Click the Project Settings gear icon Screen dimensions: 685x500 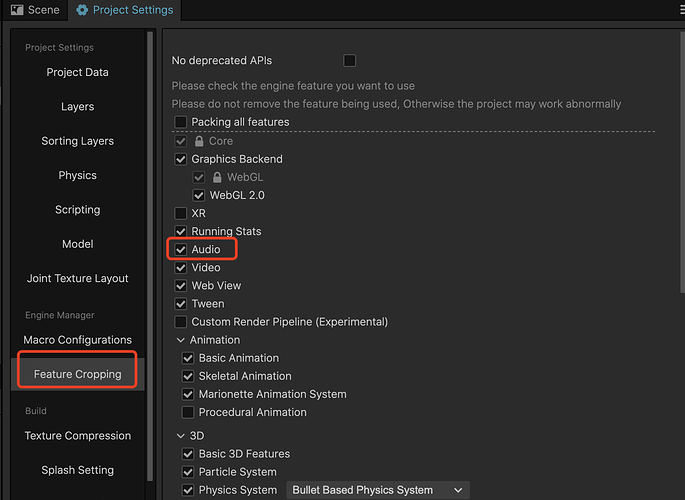point(82,10)
